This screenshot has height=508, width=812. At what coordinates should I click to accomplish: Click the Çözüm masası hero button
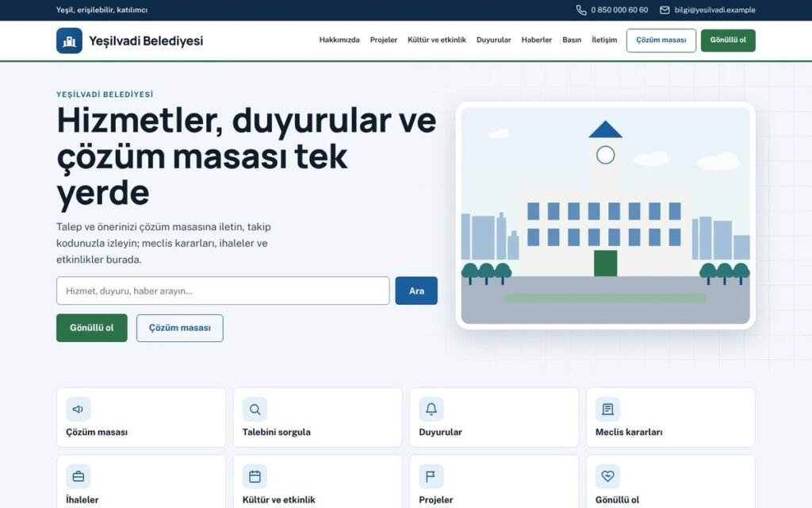[180, 328]
